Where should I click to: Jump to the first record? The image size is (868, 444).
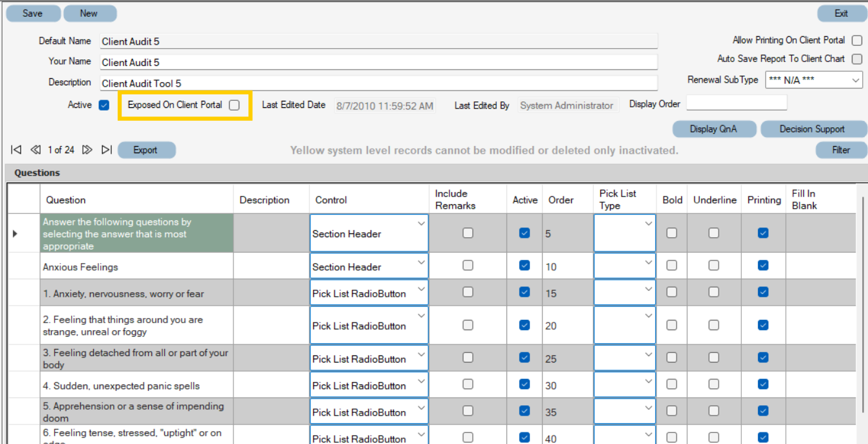point(16,149)
